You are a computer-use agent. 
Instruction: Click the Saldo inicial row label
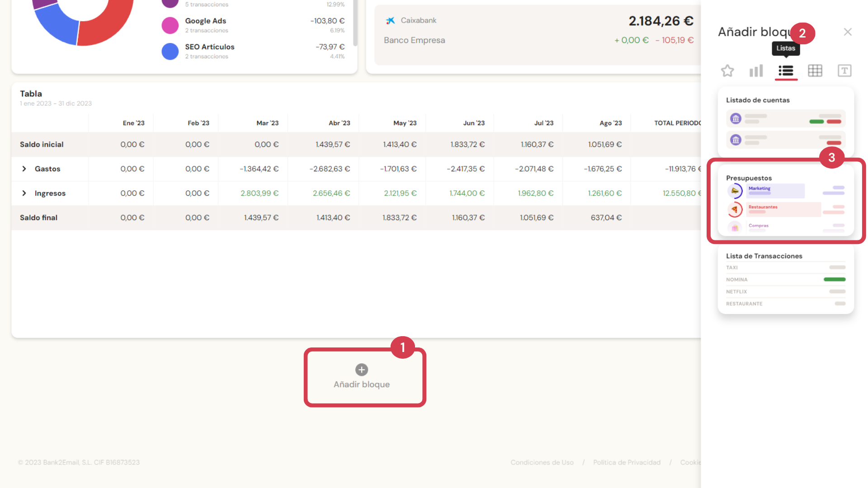[x=42, y=145]
